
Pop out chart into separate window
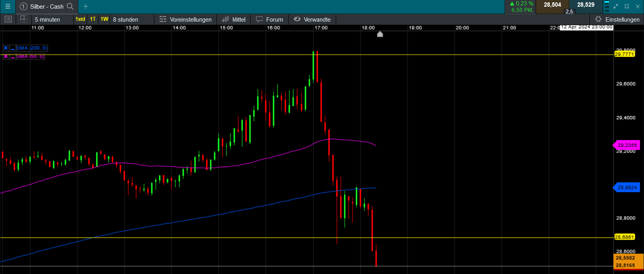click(627, 6)
